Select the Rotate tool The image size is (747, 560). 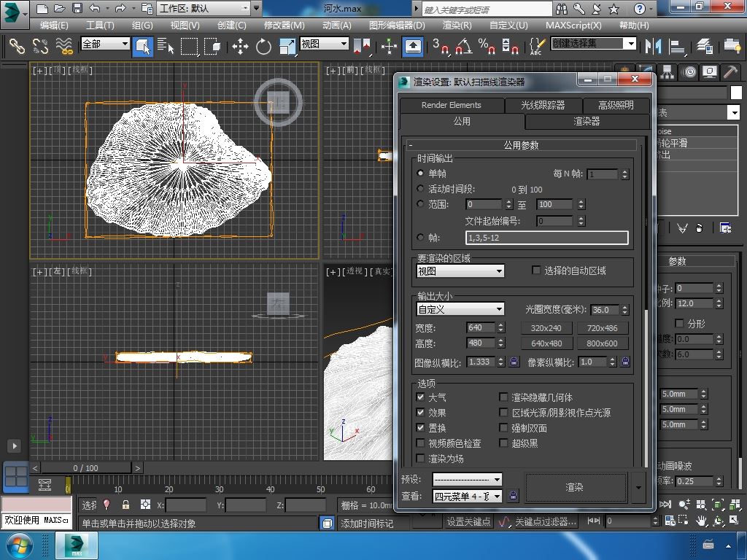263,46
